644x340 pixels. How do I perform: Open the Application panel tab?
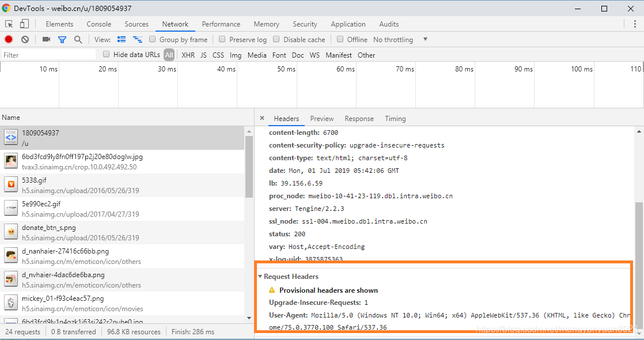click(x=348, y=24)
